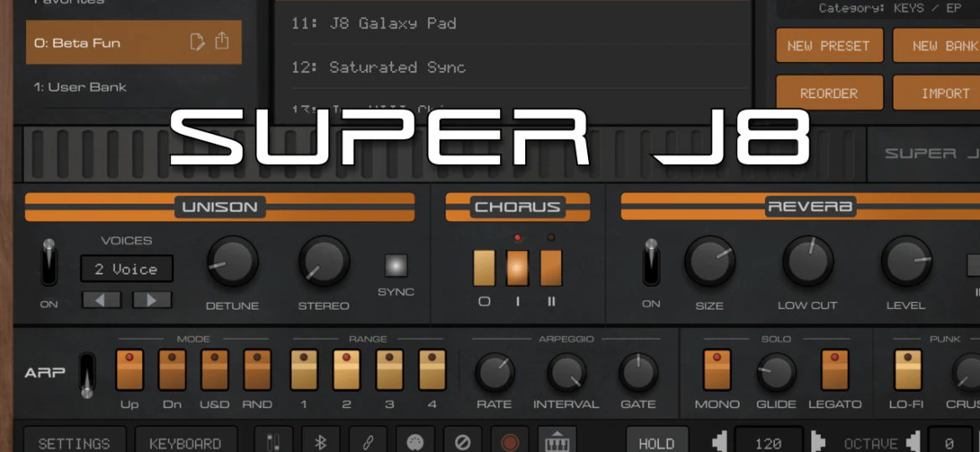Click the Solo GLIDE knob
980x452 pixels.
[776, 372]
